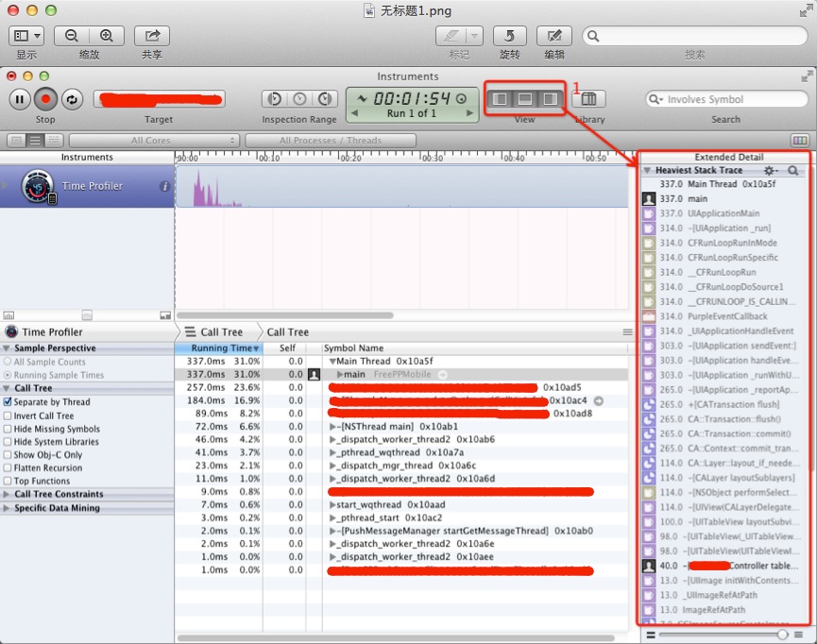Click the loop recording button

(x=72, y=99)
